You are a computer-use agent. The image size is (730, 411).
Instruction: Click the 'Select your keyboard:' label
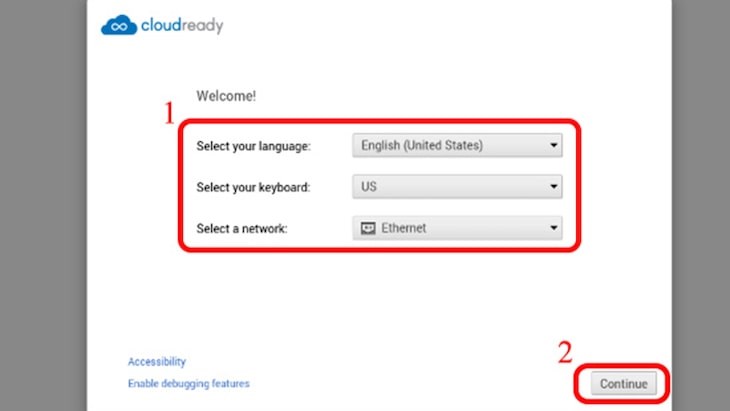coord(253,187)
